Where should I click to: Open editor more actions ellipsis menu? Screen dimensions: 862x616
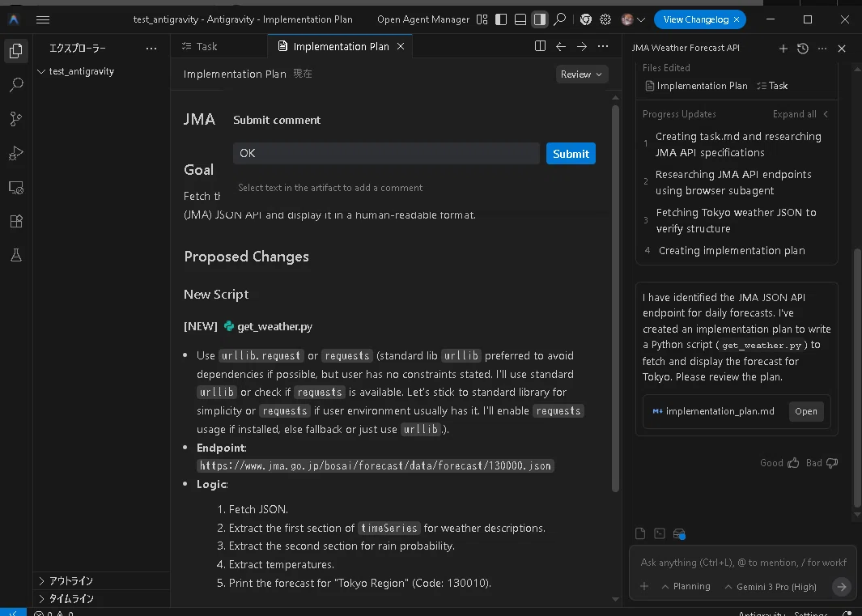(603, 47)
